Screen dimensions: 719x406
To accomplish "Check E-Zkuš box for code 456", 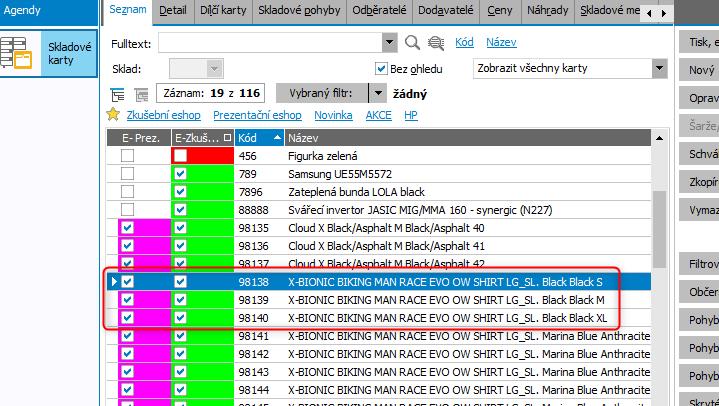I will pos(180,156).
